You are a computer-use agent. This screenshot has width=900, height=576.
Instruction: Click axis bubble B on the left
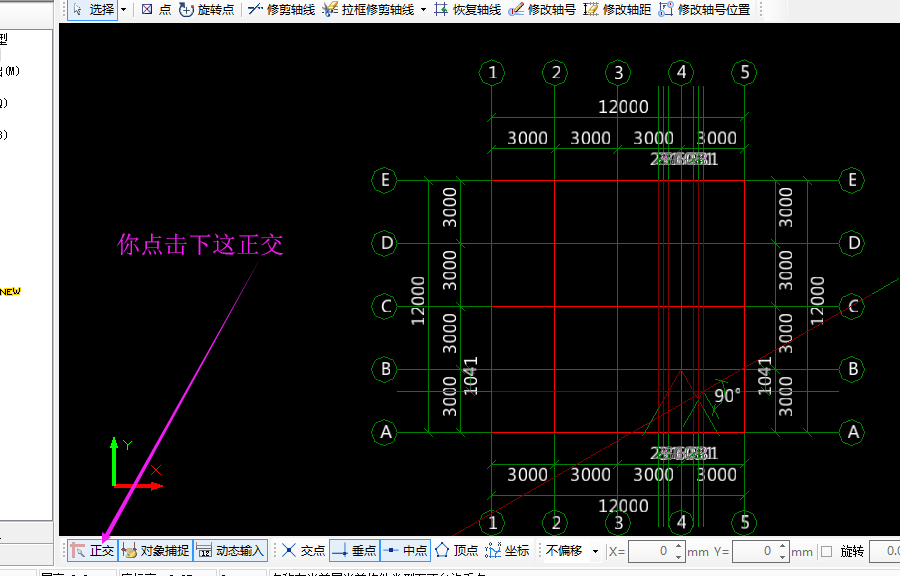pos(385,369)
